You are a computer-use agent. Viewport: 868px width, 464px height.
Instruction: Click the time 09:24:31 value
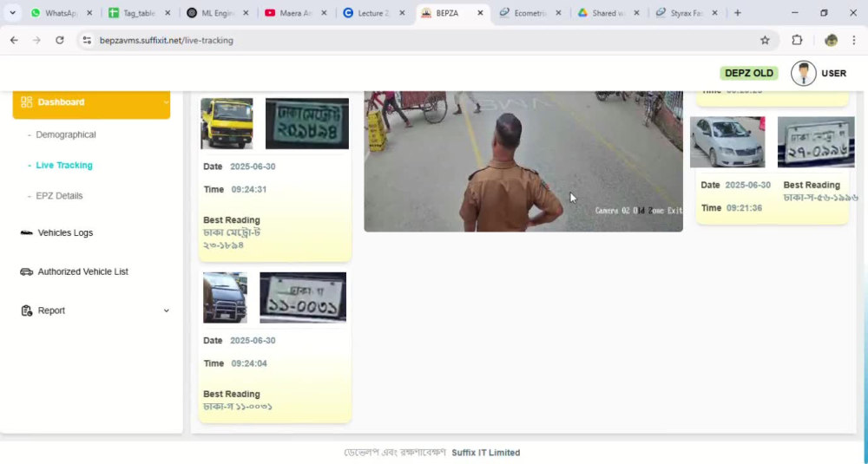pos(248,189)
